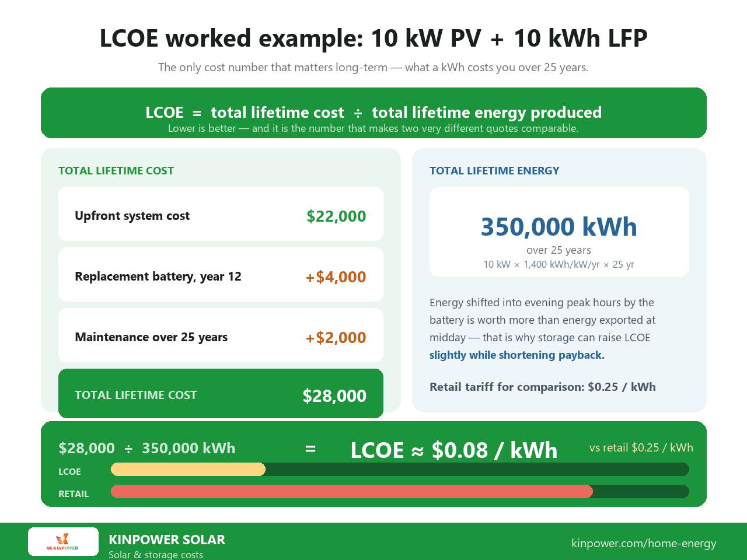Screen dimensions: 747x560
Task: Click the 'Solar & storage costs' footer tagline
Action: pyautogui.click(x=156, y=555)
